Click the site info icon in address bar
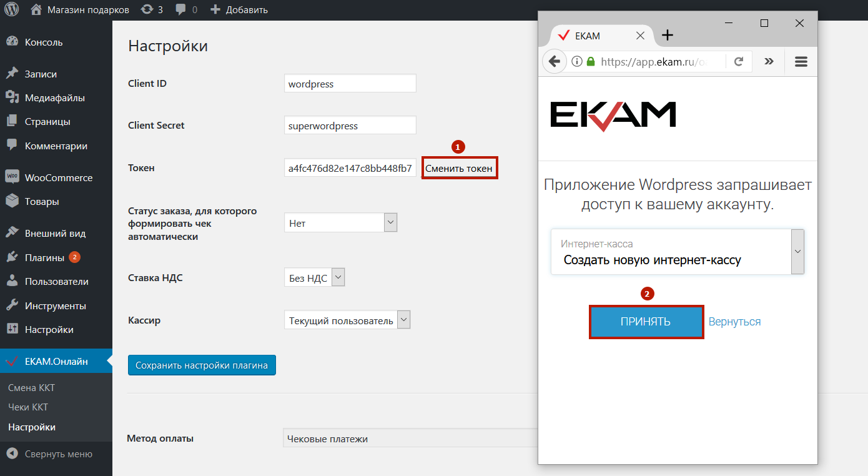Screen dimensions: 868x476 (576, 61)
